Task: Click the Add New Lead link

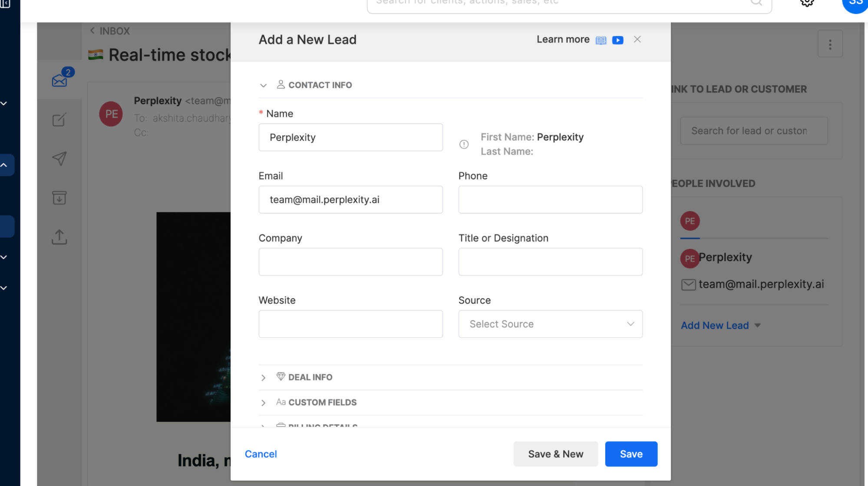Action: pyautogui.click(x=714, y=325)
